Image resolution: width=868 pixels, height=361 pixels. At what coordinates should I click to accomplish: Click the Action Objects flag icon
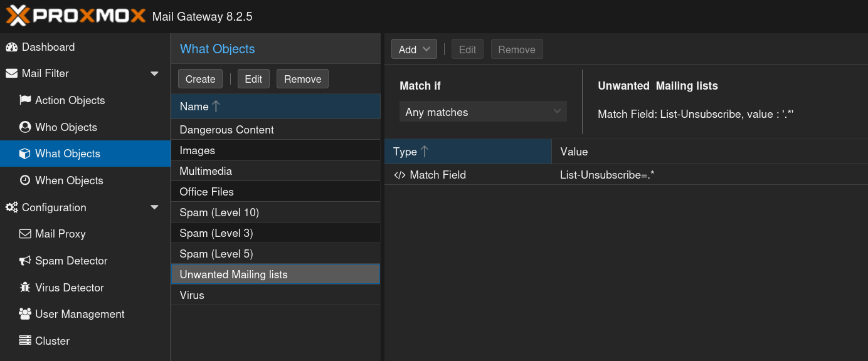(x=25, y=100)
